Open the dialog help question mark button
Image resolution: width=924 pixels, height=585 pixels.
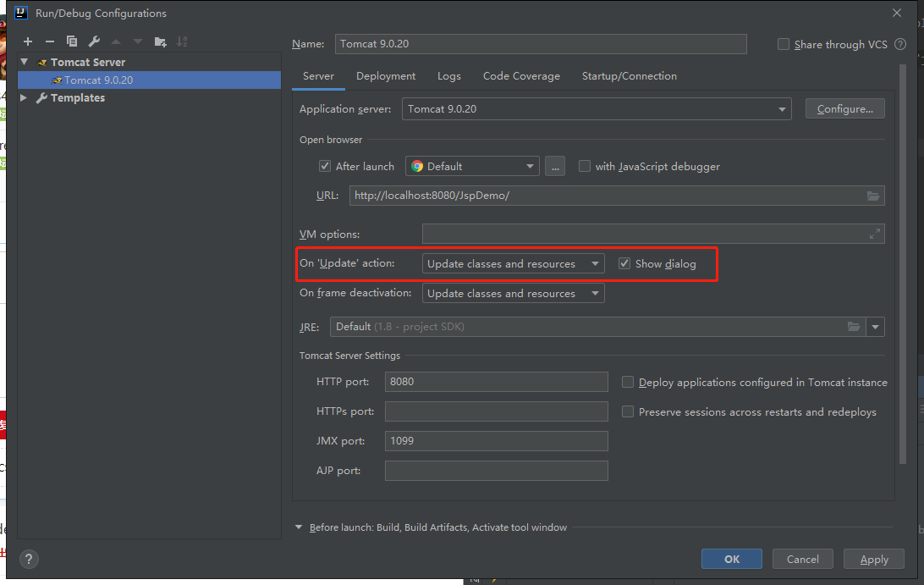[28, 559]
